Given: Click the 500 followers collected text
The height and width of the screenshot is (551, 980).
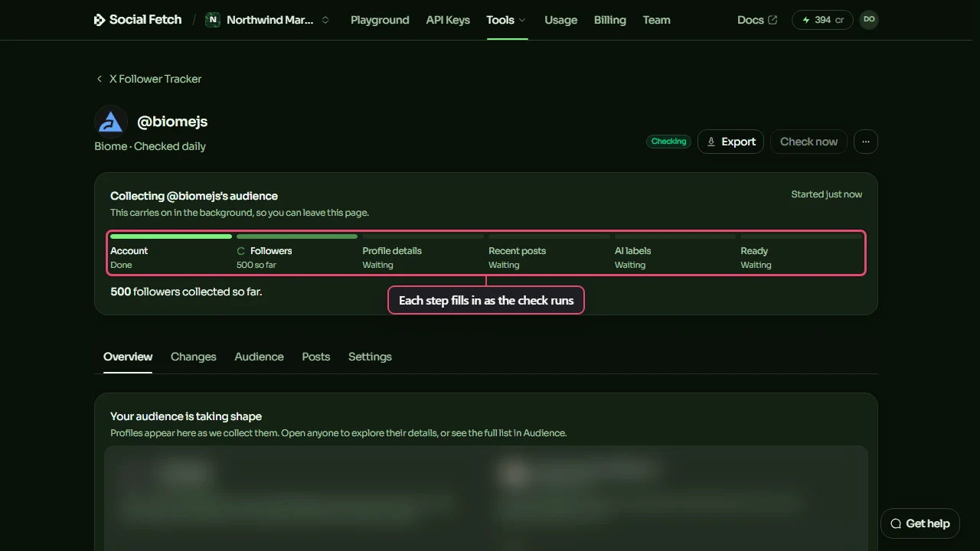Looking at the screenshot, I should (186, 292).
